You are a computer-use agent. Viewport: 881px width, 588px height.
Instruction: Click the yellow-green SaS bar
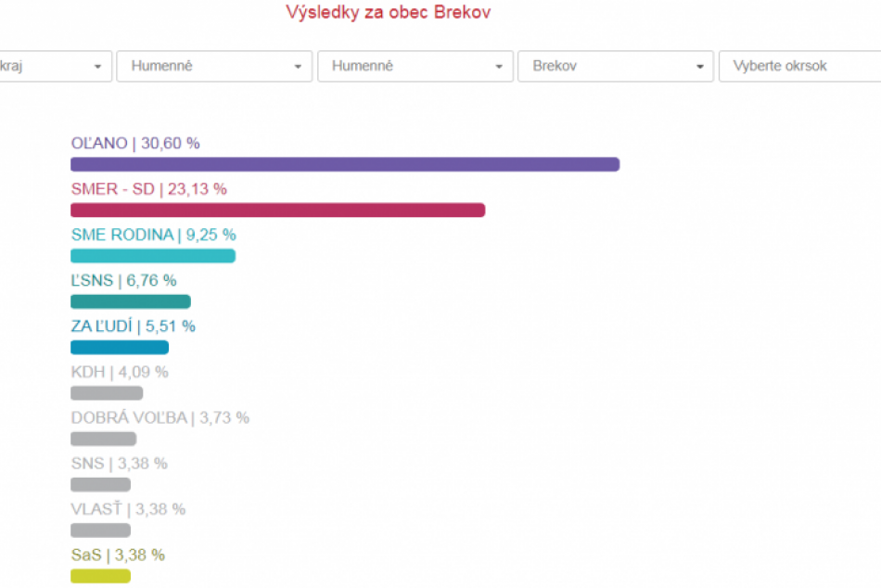pos(100,576)
